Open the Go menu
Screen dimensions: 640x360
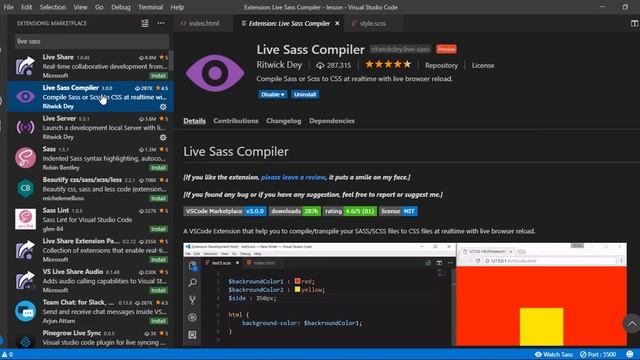click(99, 7)
